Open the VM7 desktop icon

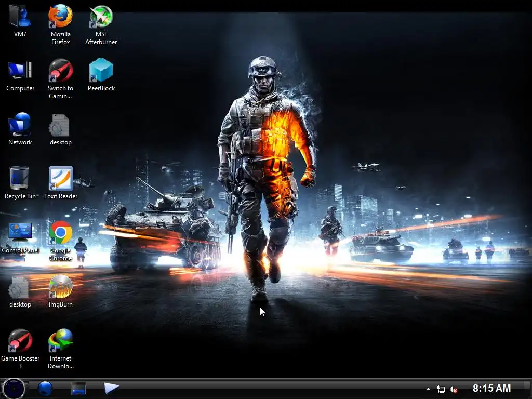tap(20, 20)
